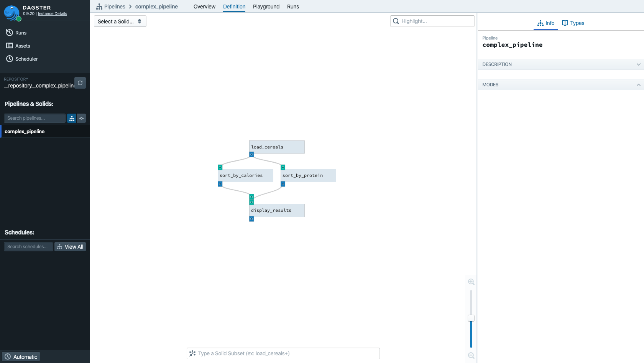The image size is (644, 363).
Task: Toggle the solids view icon
Action: click(x=81, y=118)
